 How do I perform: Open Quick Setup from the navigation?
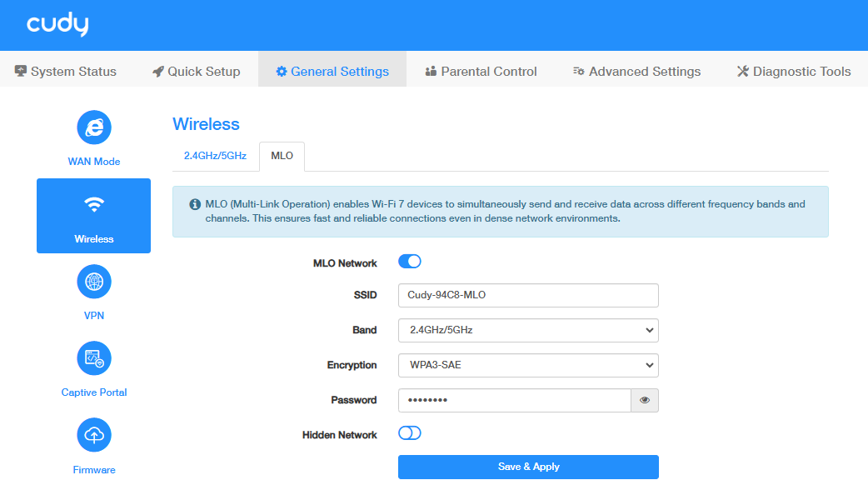[196, 72]
